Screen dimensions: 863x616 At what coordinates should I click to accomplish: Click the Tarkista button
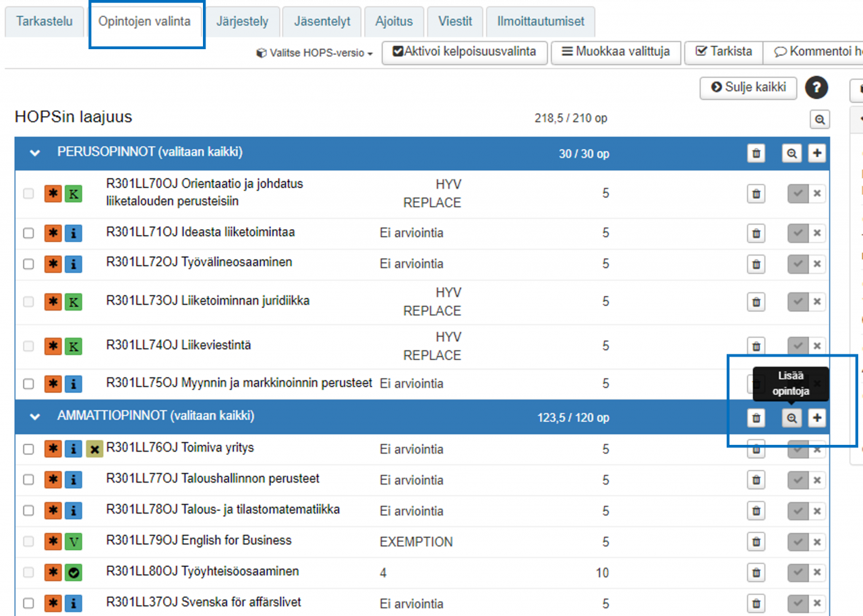[723, 53]
